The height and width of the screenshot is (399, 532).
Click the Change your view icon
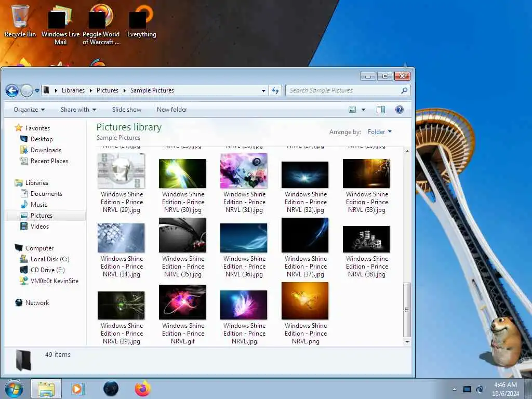[x=353, y=110]
